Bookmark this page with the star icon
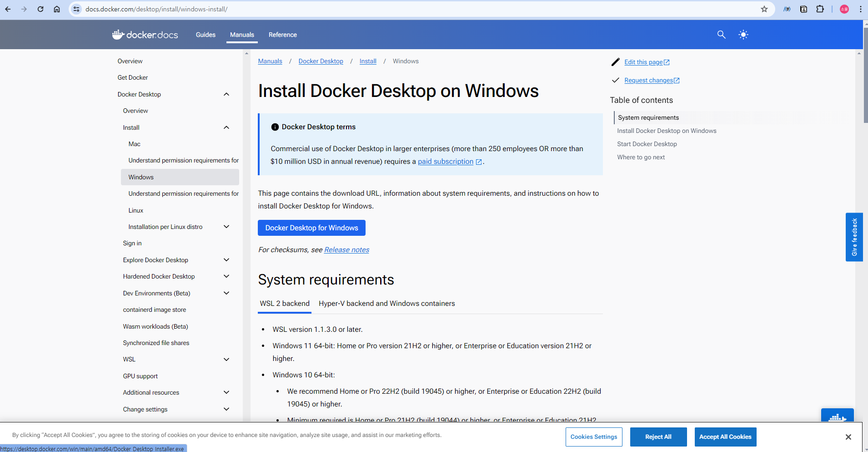868x452 pixels. (764, 9)
